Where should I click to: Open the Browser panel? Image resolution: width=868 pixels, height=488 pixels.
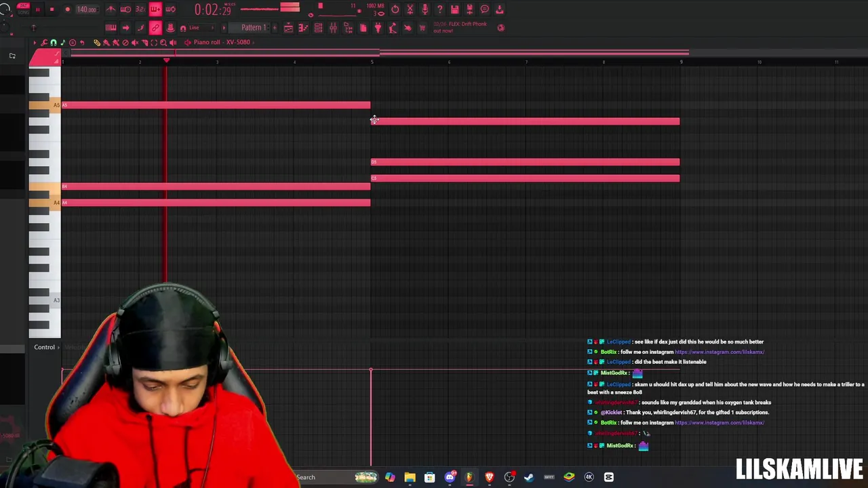pos(348,28)
